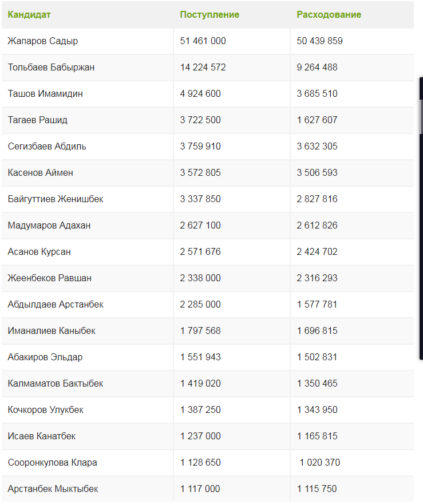Click the Касенов Аймен expense value 3 506 593

coord(317,173)
